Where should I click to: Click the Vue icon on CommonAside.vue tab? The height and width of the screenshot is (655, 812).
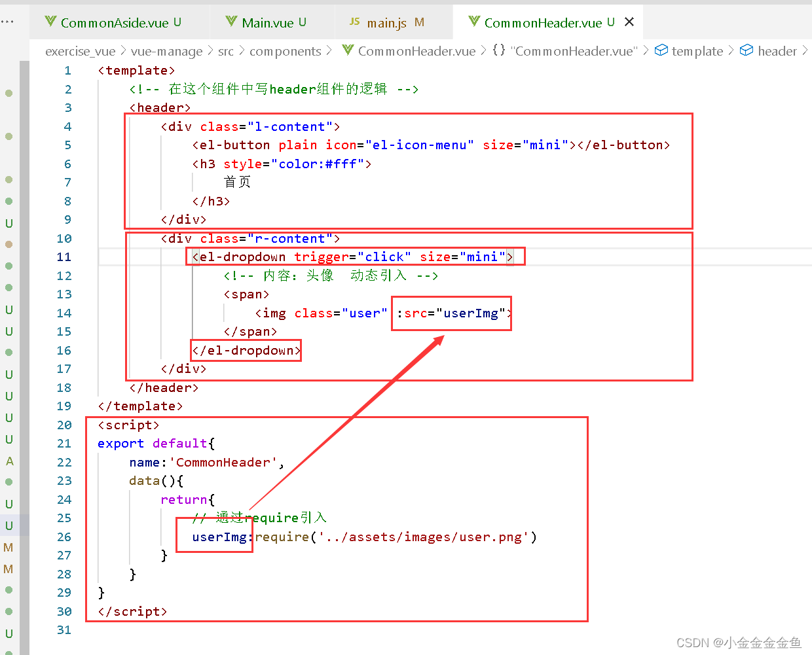[50, 22]
